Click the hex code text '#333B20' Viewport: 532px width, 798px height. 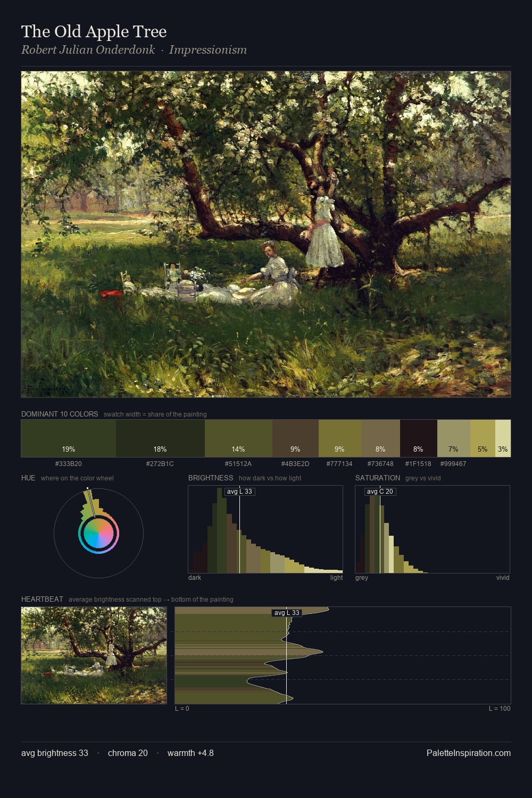click(69, 464)
